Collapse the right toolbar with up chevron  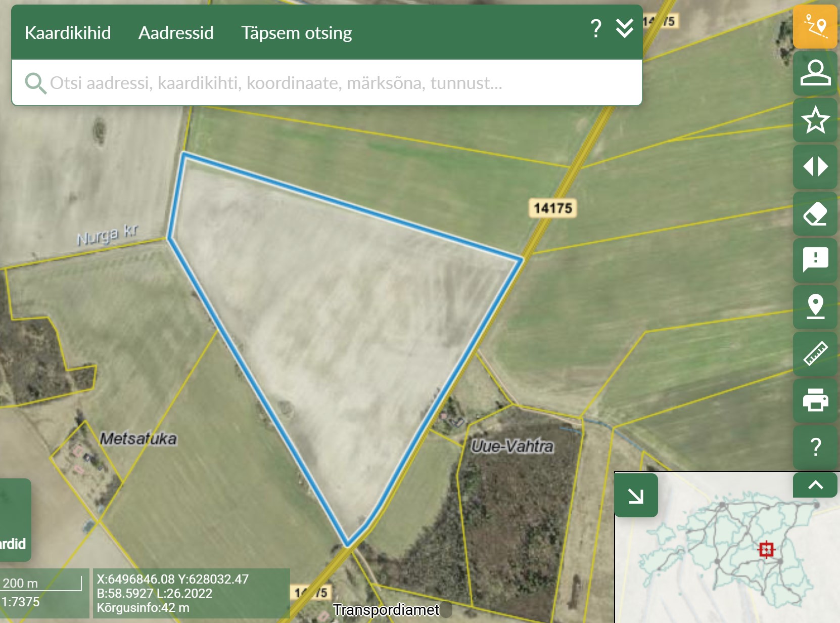(815, 485)
